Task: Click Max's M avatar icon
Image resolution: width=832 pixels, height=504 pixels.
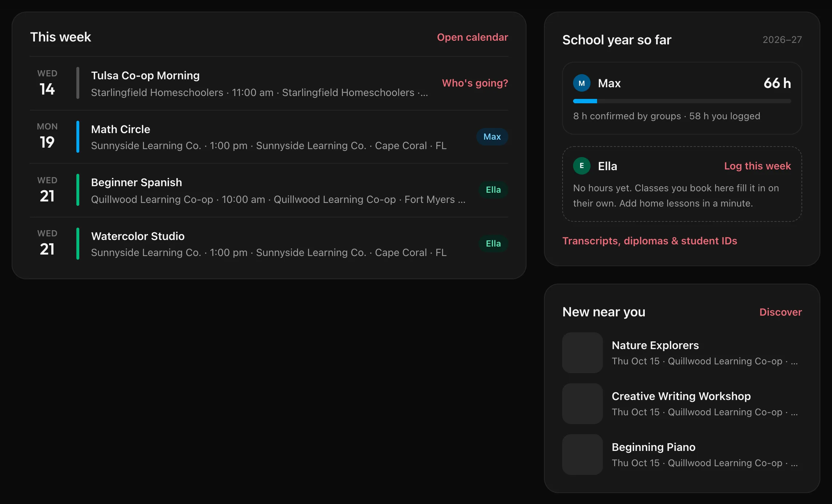Action: point(582,83)
